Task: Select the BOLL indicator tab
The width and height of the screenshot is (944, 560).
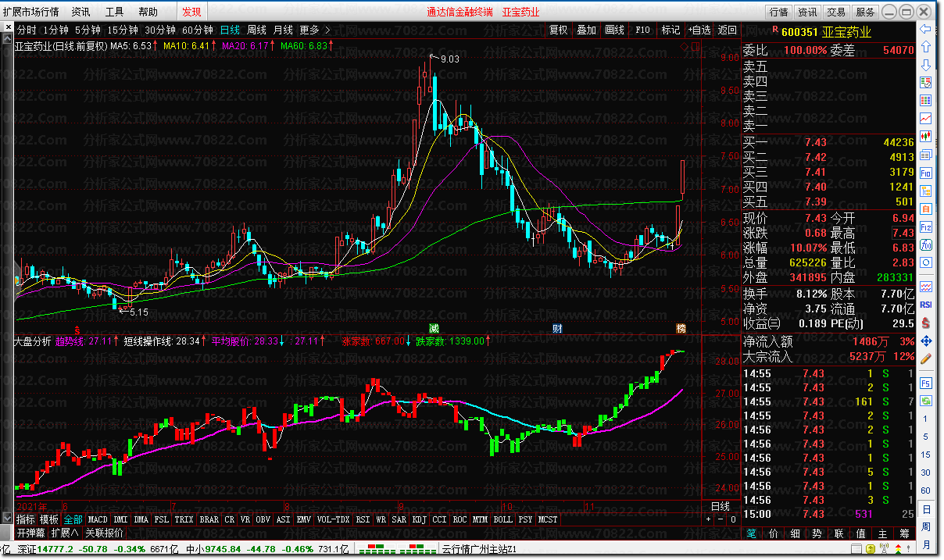Action: click(503, 519)
